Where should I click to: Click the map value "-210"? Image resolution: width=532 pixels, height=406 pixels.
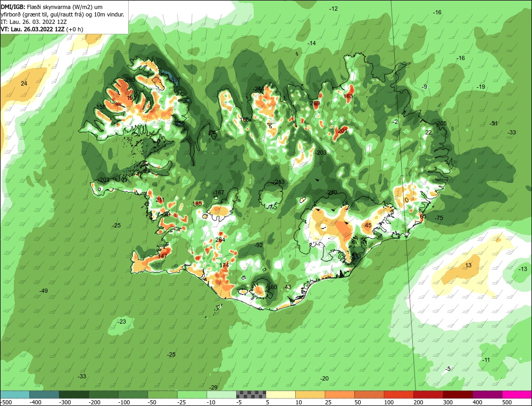coord(331,192)
